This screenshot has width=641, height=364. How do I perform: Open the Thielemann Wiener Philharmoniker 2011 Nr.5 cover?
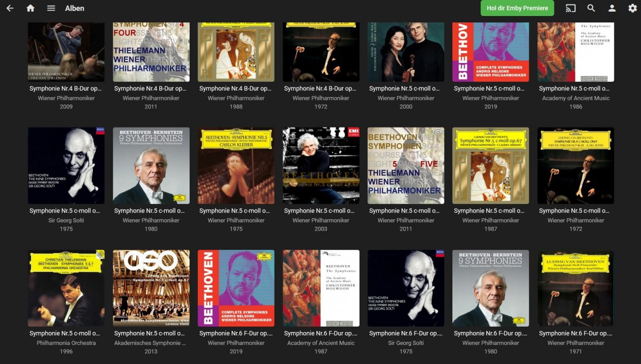[406, 165]
